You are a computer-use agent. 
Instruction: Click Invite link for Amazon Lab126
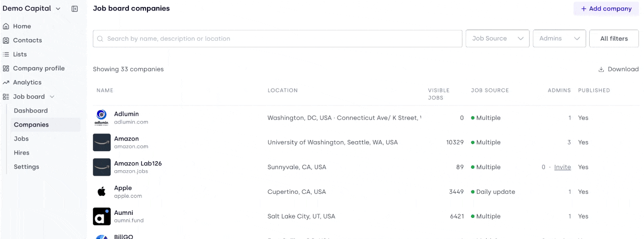click(562, 167)
